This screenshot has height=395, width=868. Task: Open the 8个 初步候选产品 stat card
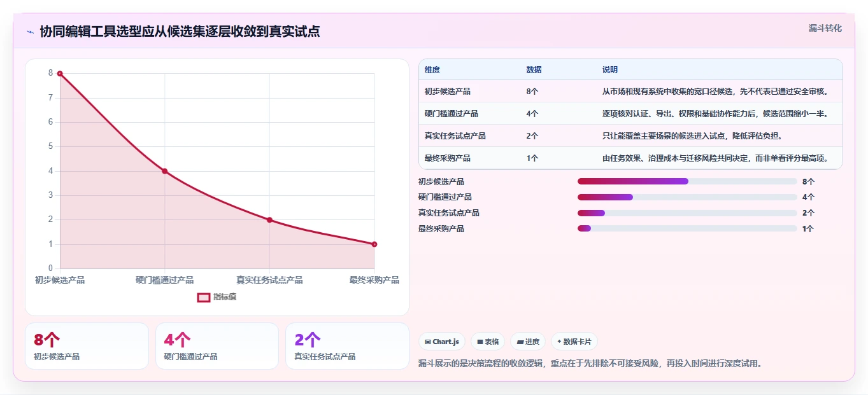(x=87, y=346)
